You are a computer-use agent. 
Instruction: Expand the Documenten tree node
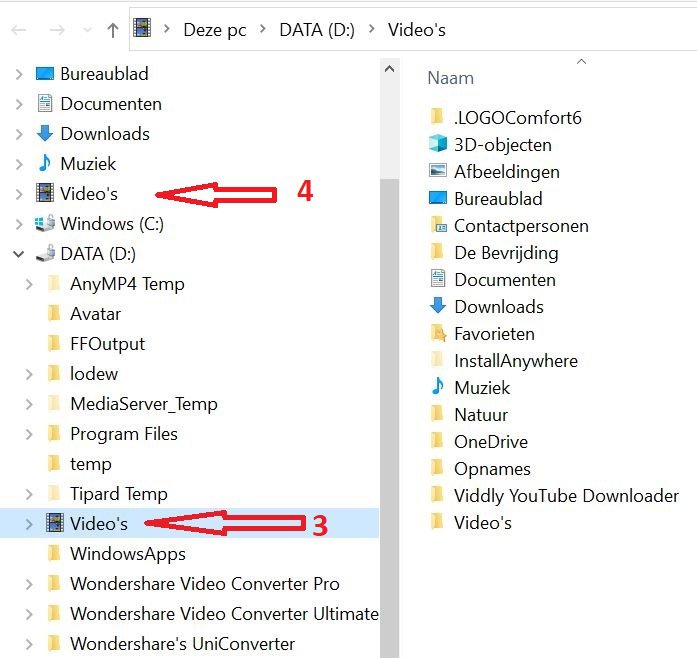(x=19, y=104)
